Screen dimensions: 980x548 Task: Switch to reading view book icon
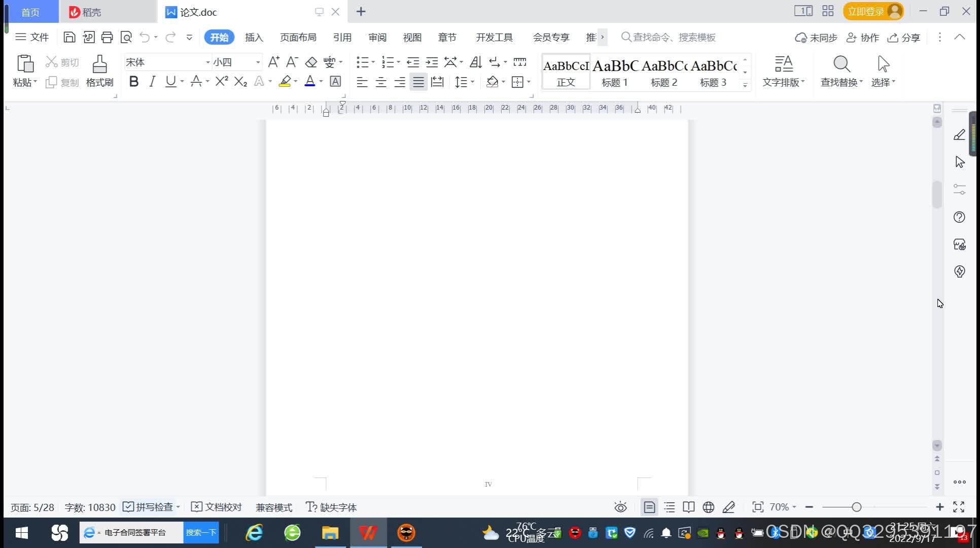point(688,507)
